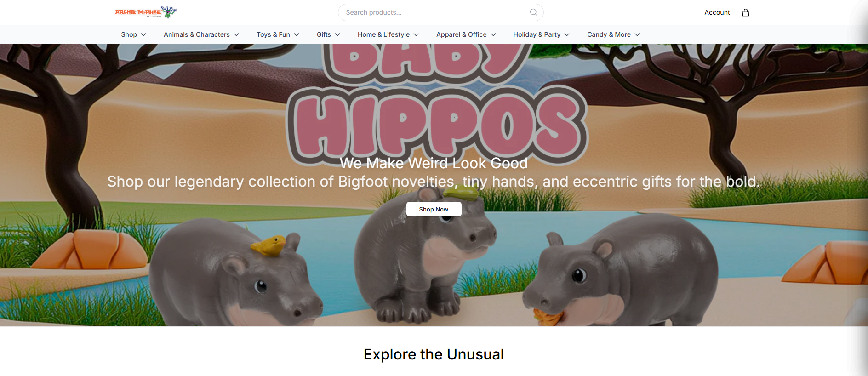Open Apparel & Office dropdown
This screenshot has width=868, height=376.
coord(466,34)
